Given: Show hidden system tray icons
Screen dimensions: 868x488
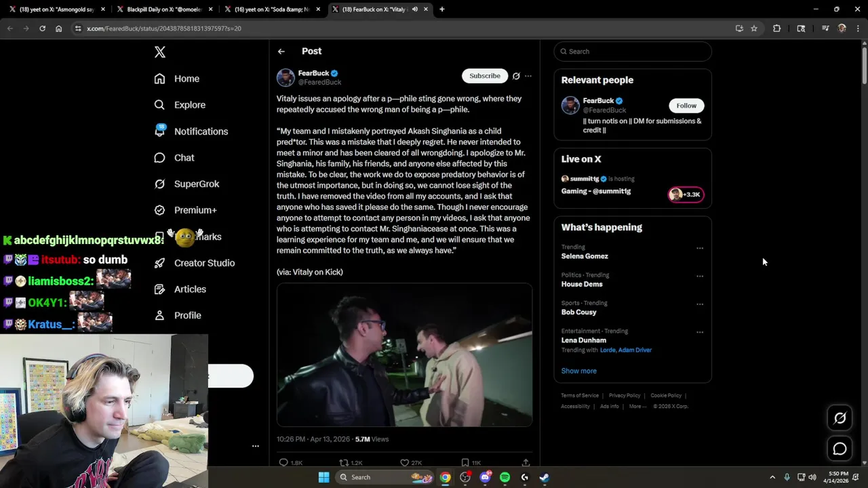Looking at the screenshot, I should (x=772, y=477).
